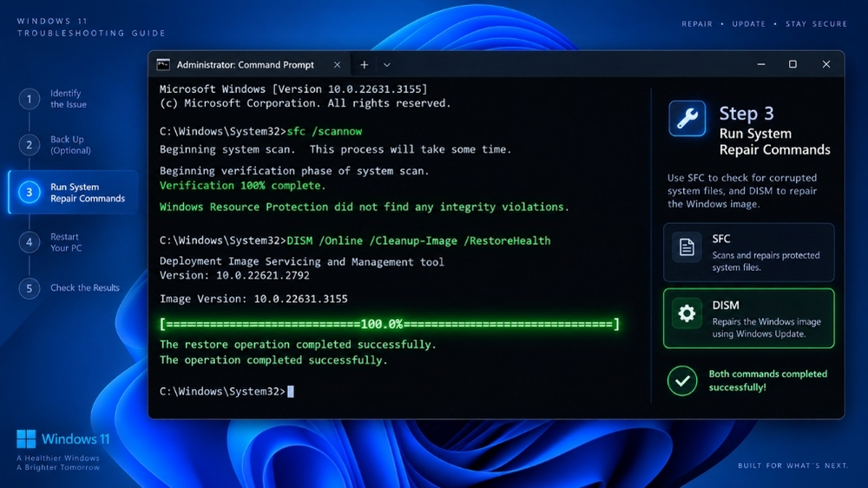Click the DISM gear icon
Image resolution: width=868 pixels, height=488 pixels.
pyautogui.click(x=687, y=313)
